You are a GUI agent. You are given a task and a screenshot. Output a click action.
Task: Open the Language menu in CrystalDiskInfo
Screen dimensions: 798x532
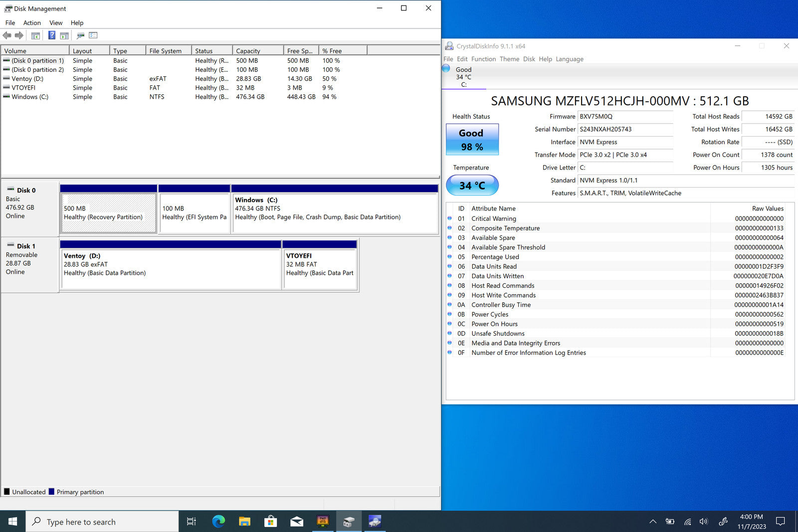point(569,59)
